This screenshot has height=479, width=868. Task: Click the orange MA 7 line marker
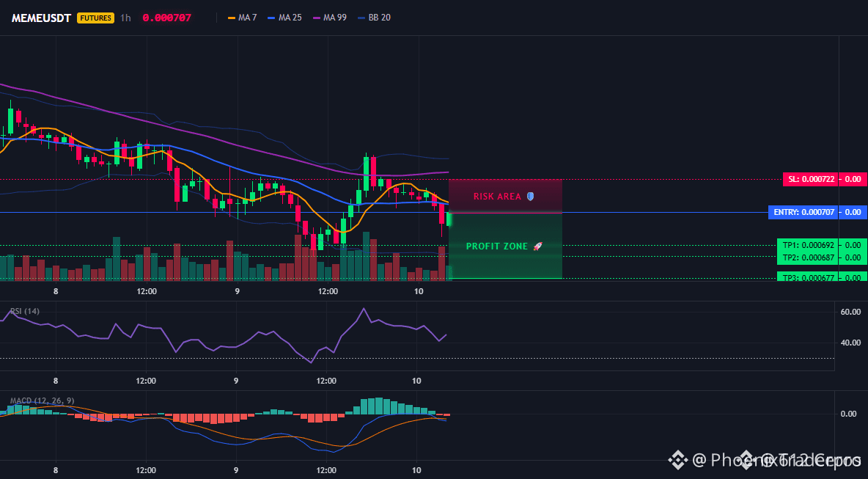point(232,18)
